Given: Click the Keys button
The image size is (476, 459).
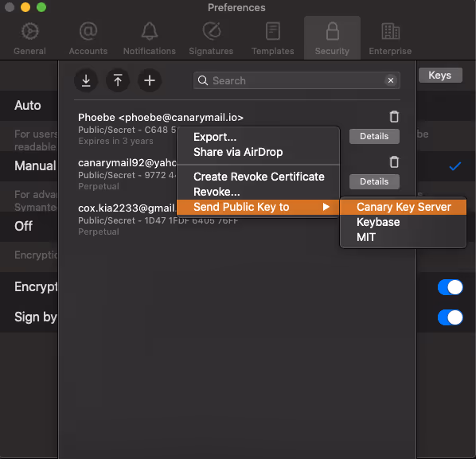Looking at the screenshot, I should [x=440, y=75].
